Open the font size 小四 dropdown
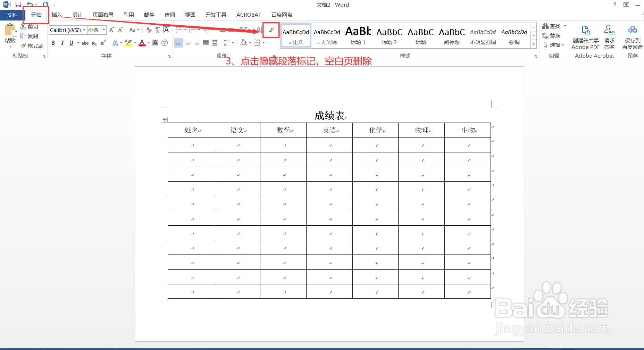 [x=103, y=30]
